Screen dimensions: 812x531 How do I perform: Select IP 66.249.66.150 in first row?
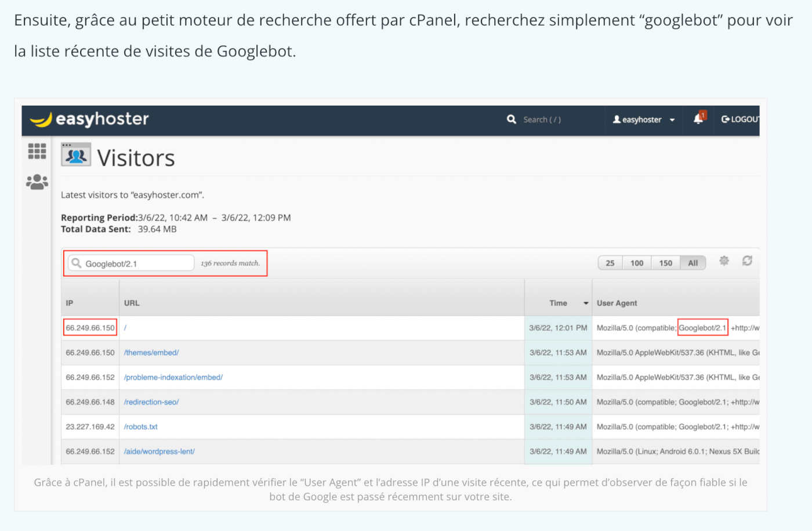(x=90, y=328)
